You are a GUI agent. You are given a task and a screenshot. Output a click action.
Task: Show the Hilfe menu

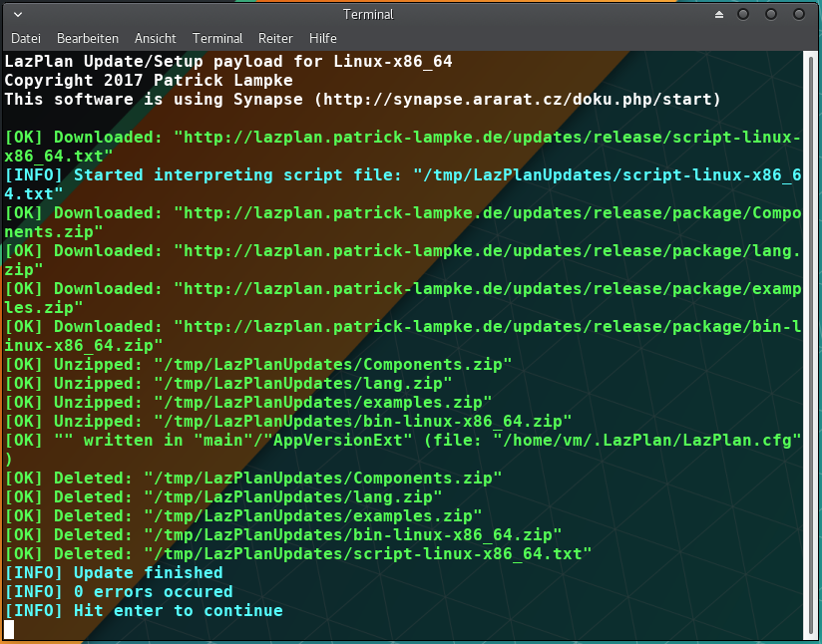(323, 38)
